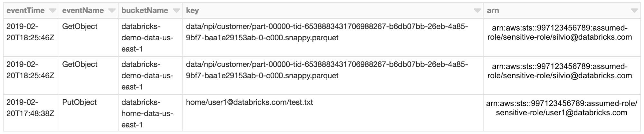Select the arn cell ending in user1@databricks.com
Viewport: 644px width, 134px height.
pos(562,108)
